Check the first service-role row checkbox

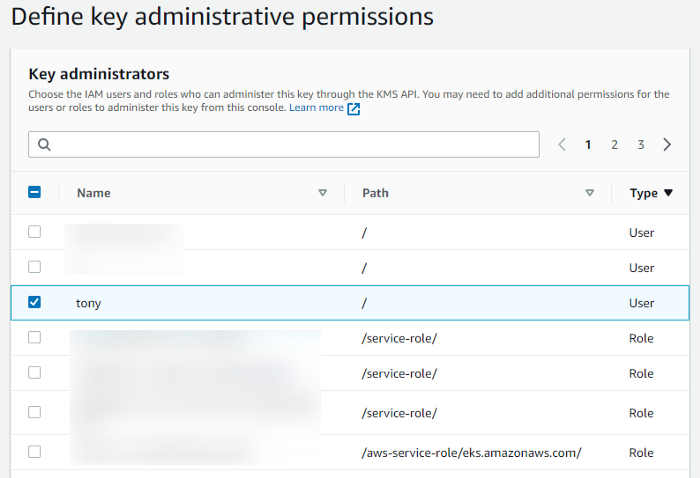[35, 338]
